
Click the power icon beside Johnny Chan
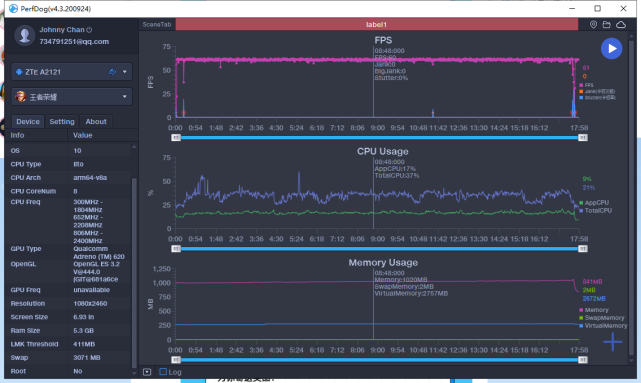click(x=89, y=30)
